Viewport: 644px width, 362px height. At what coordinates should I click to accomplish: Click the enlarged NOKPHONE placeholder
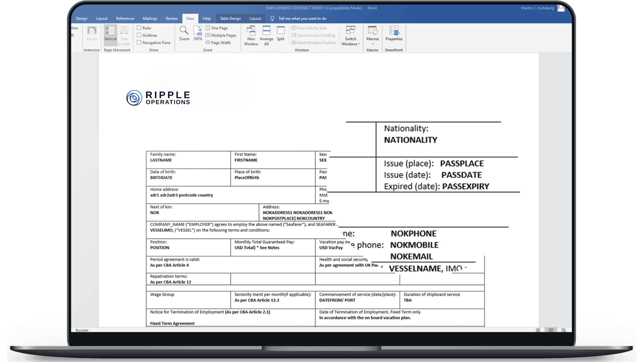(414, 234)
